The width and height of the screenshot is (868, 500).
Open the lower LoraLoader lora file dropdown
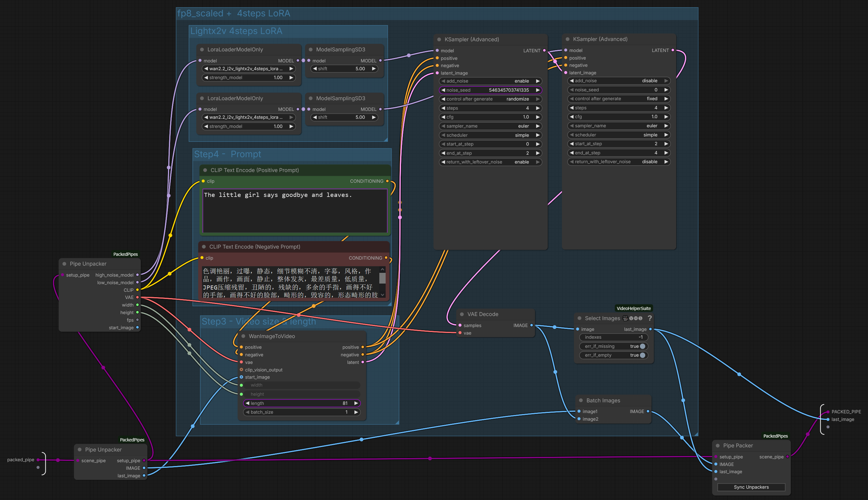249,117
